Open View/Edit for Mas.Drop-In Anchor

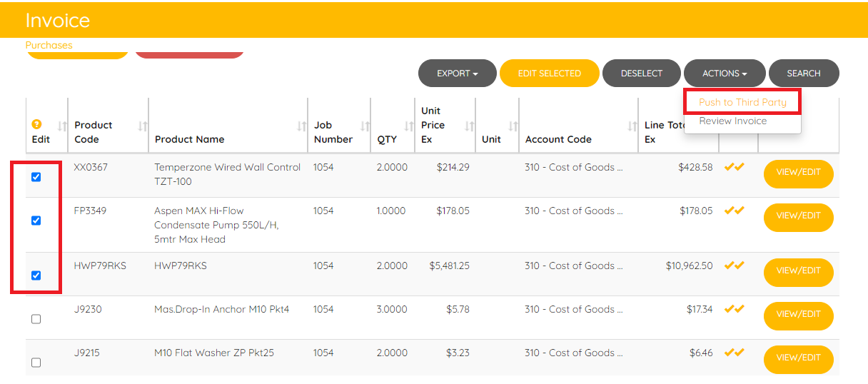coord(799,316)
